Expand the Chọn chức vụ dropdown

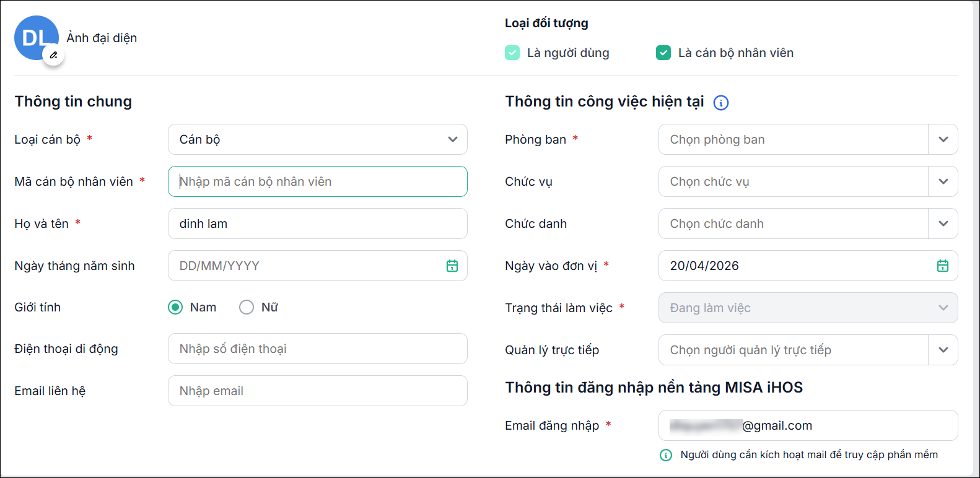coord(943,181)
